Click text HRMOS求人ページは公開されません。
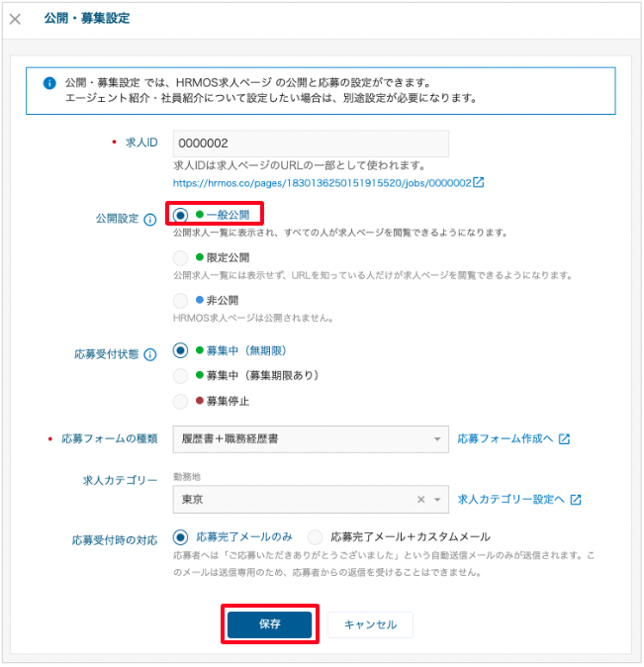This screenshot has height=667, width=644. (x=253, y=319)
